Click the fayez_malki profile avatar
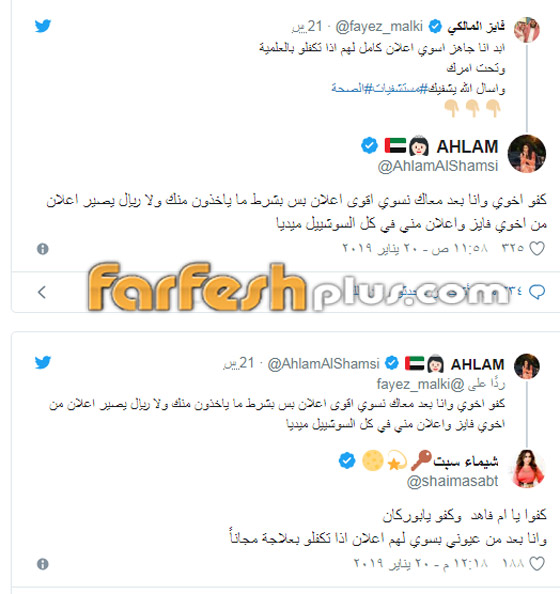 click(x=527, y=30)
